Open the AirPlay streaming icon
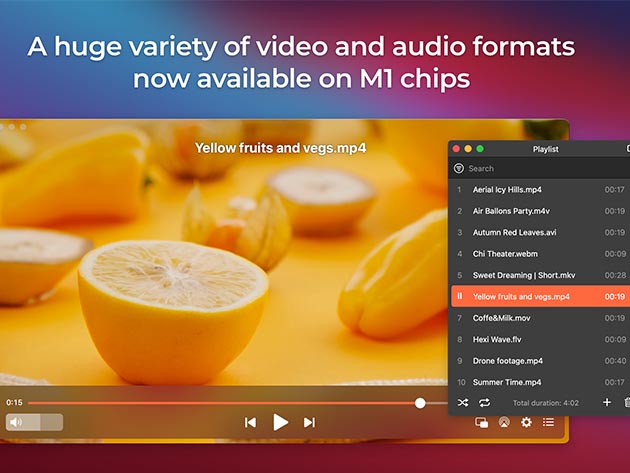The height and width of the screenshot is (473, 630). click(504, 422)
